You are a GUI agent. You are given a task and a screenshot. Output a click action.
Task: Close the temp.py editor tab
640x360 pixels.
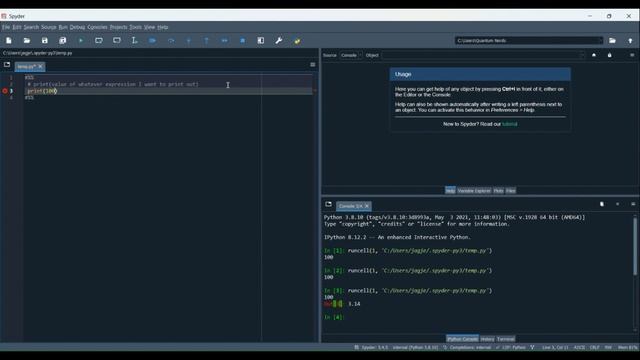tap(40, 66)
